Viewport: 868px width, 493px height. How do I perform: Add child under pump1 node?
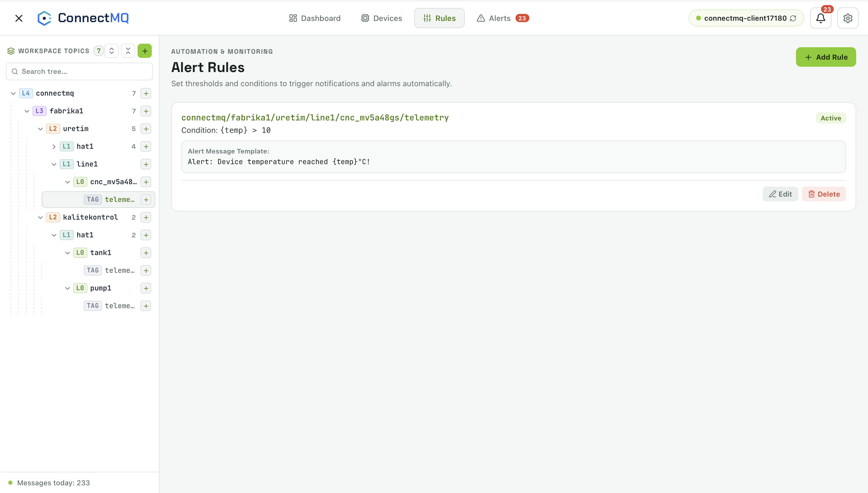pyautogui.click(x=146, y=288)
